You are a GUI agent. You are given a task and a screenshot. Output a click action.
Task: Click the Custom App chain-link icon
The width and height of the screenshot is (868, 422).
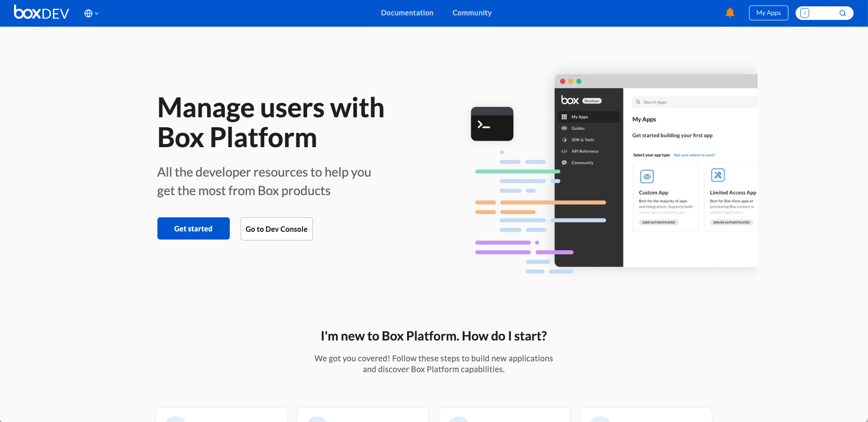coord(647,177)
